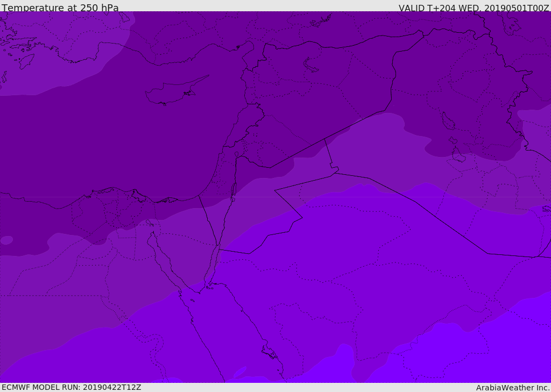
Task: Click the 'ECMWF MODEL RUN: 20190422T12Z' text
Action: coord(72,387)
